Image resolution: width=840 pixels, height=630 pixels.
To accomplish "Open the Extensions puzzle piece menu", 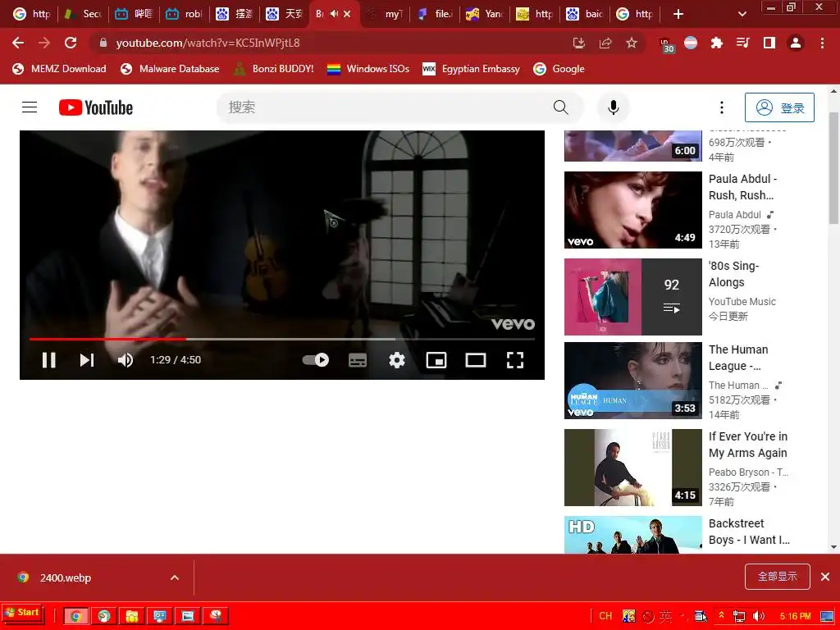I will point(716,43).
